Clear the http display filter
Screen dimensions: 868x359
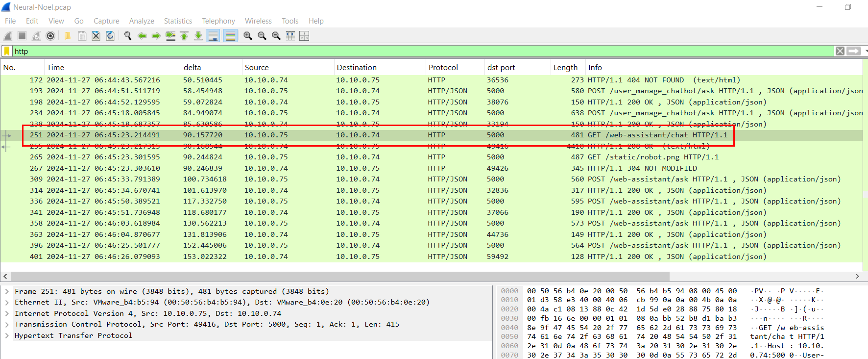click(840, 51)
